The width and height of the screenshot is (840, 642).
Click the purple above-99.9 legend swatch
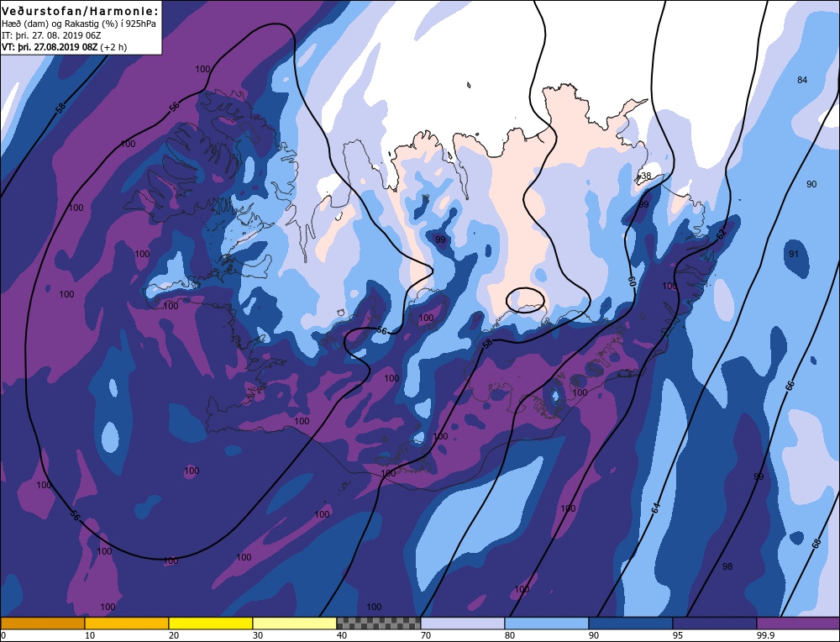click(798, 624)
